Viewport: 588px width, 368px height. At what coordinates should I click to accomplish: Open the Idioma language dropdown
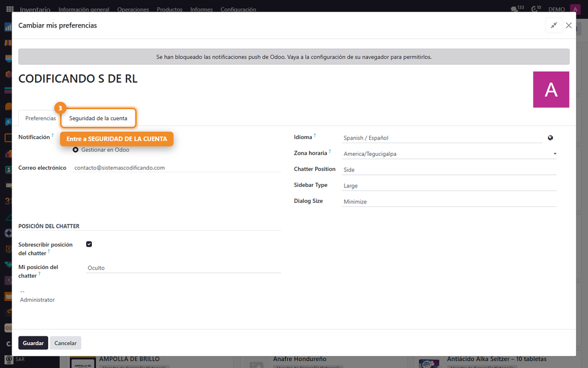[x=442, y=138]
